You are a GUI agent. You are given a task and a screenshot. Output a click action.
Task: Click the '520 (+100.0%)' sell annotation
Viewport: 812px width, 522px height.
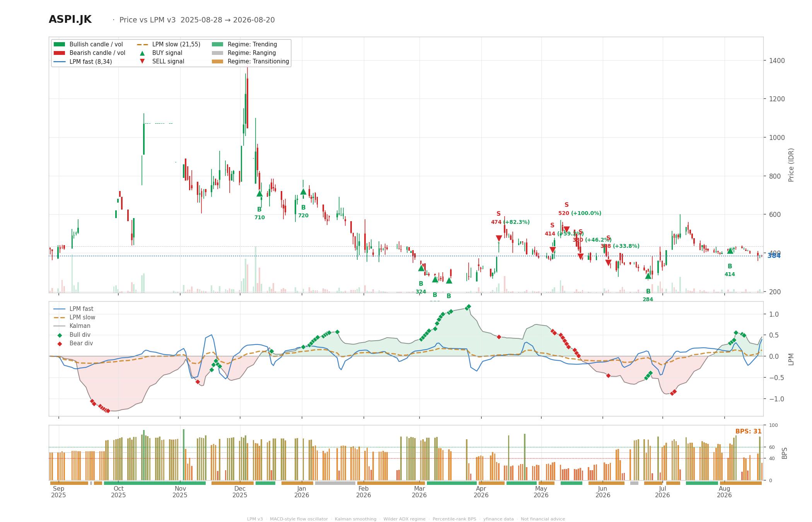pyautogui.click(x=580, y=213)
